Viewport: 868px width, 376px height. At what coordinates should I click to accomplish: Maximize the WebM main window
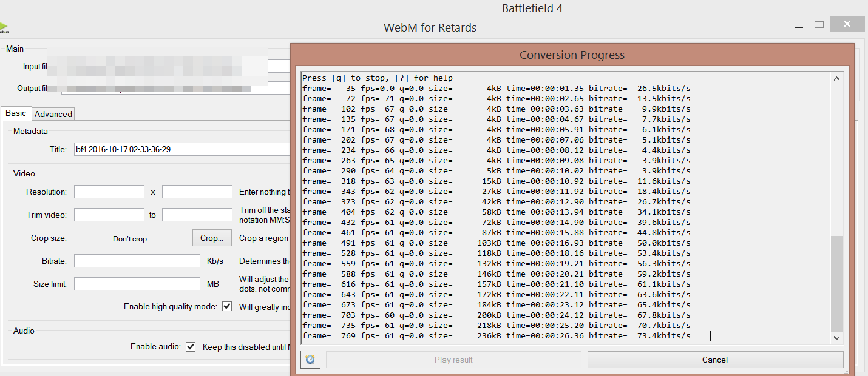point(819,25)
